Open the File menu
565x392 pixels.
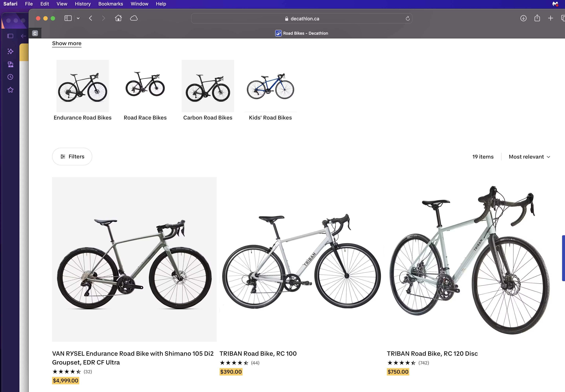(29, 4)
